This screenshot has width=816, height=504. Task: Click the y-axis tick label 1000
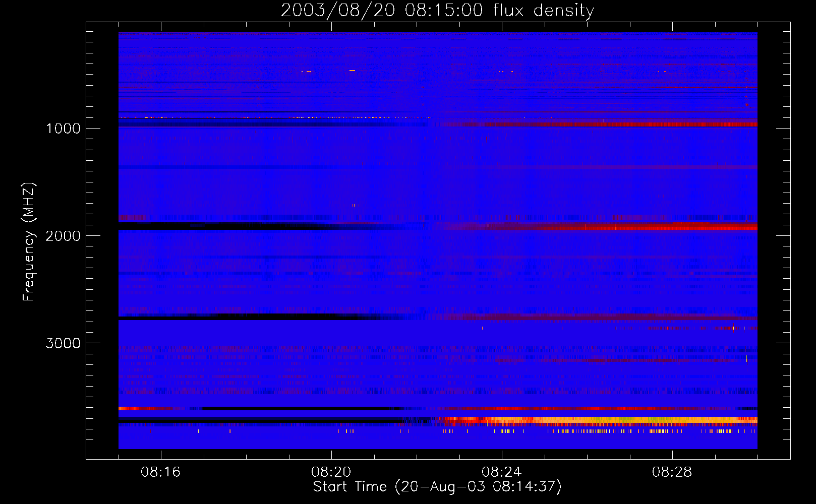[x=64, y=129]
